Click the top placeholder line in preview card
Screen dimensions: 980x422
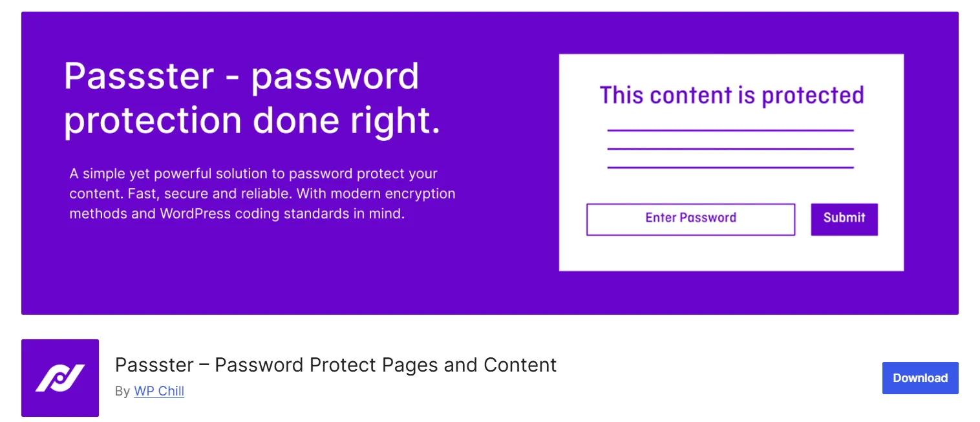point(730,131)
